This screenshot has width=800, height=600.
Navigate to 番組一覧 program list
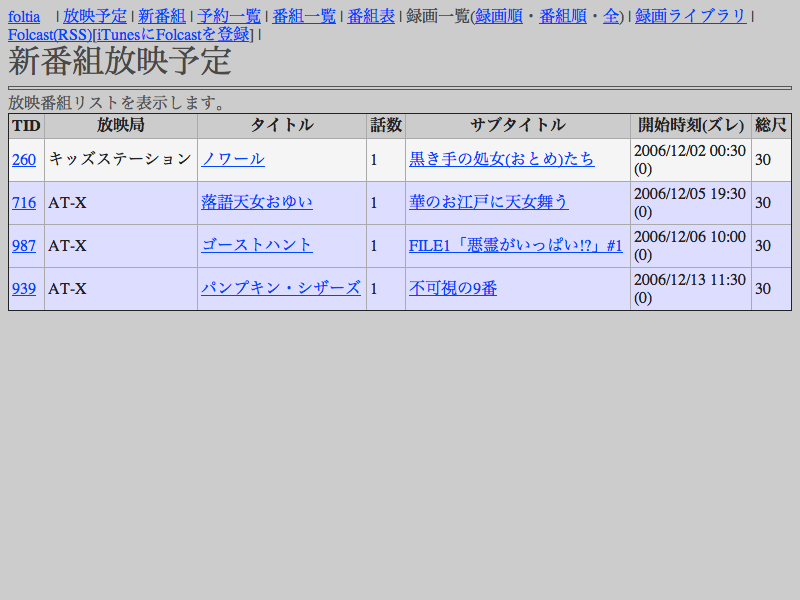(x=304, y=16)
